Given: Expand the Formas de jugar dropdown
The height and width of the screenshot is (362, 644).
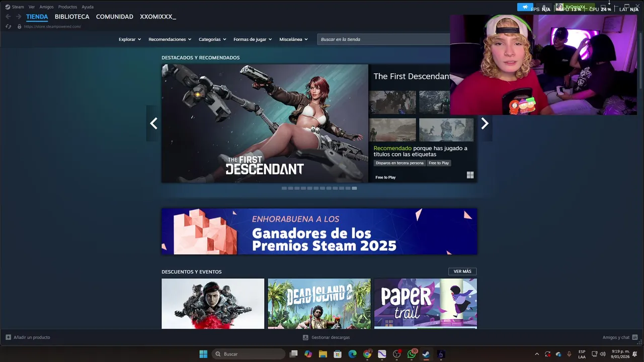Looking at the screenshot, I should (x=253, y=39).
